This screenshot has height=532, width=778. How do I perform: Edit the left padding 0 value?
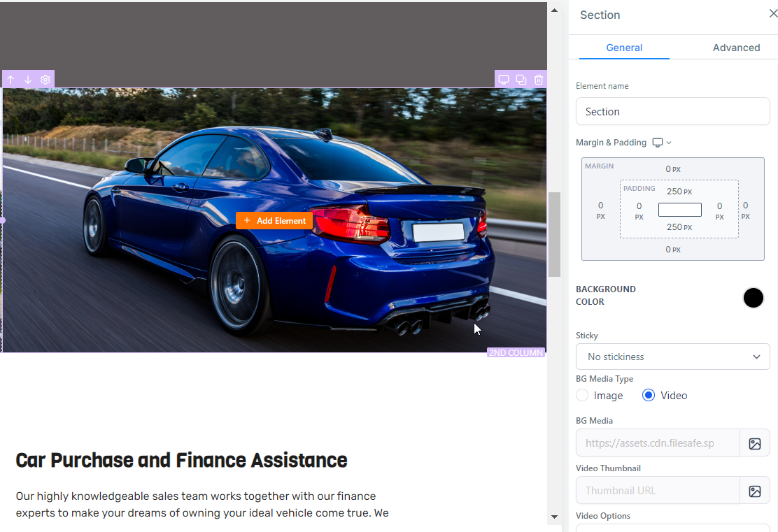pos(639,210)
